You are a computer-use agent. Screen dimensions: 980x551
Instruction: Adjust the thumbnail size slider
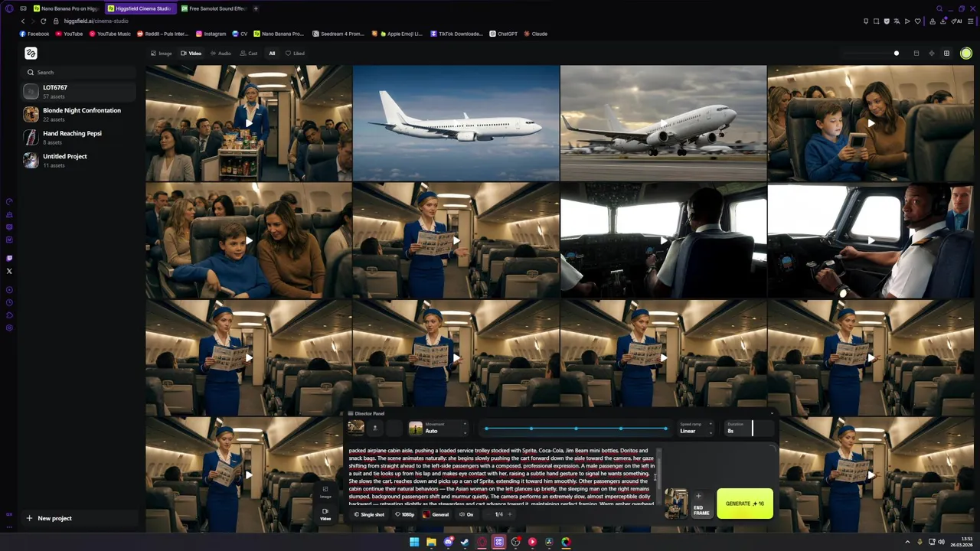[897, 54]
